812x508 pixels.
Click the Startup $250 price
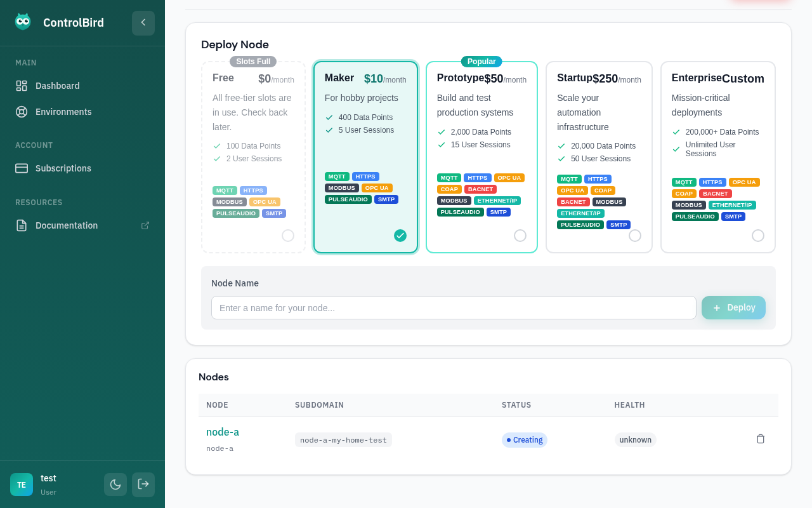[x=605, y=79]
